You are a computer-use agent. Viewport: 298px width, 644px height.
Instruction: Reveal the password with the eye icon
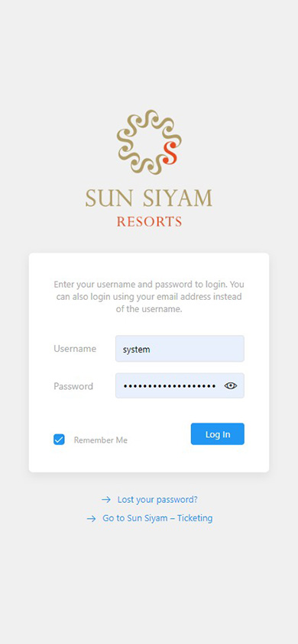coord(231,385)
